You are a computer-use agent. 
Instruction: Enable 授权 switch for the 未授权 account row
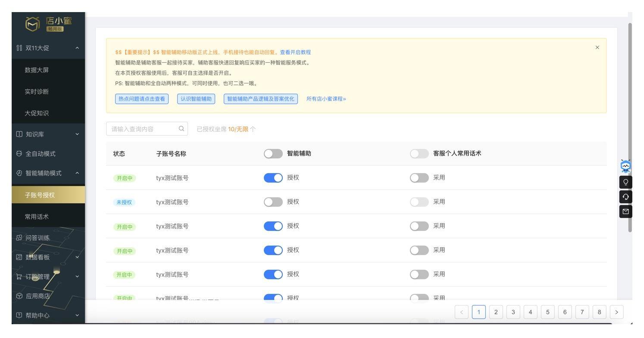273,202
